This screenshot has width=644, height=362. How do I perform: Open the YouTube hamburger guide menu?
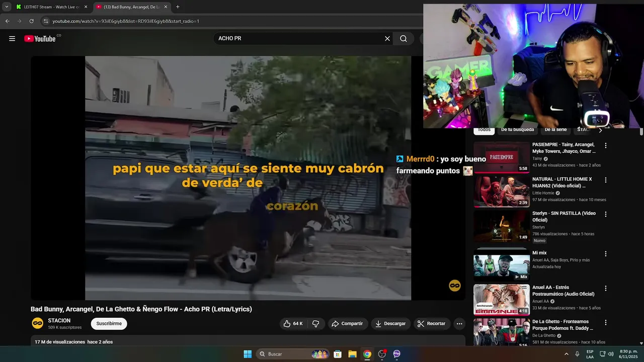tap(12, 39)
